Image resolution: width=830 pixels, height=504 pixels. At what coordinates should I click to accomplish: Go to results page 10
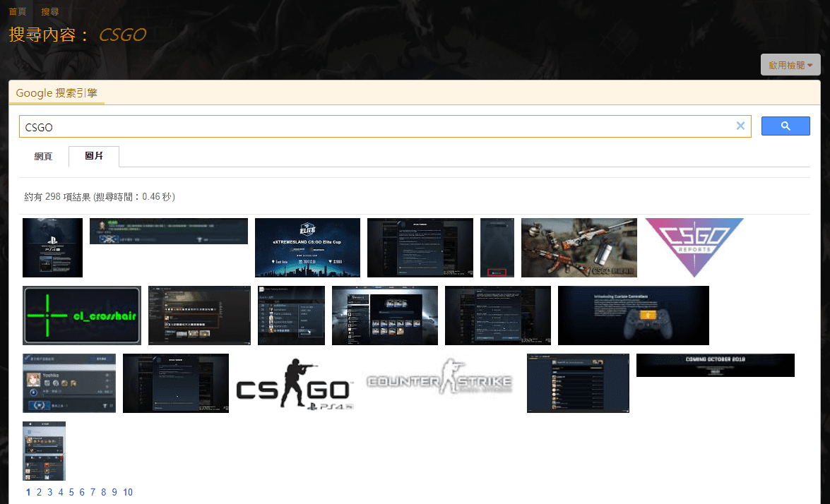pyautogui.click(x=128, y=493)
